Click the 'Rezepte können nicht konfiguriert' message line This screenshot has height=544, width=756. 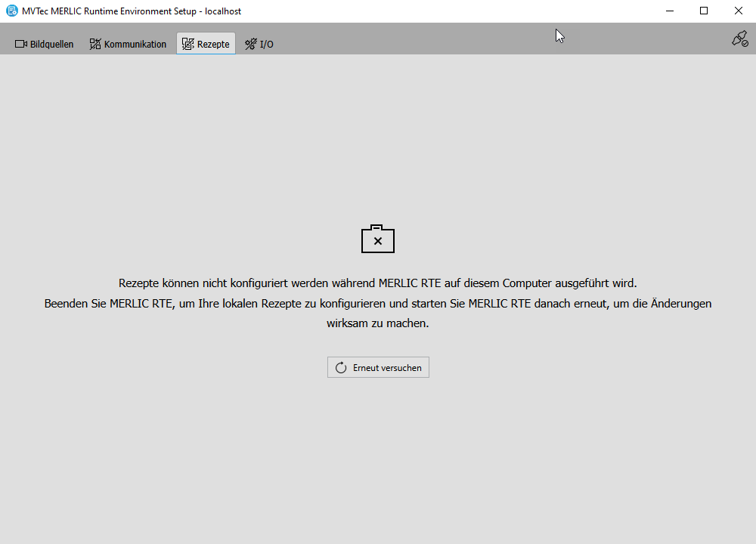(378, 283)
